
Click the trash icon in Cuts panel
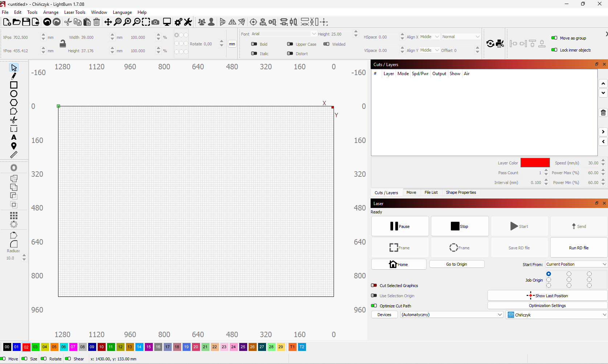(603, 113)
